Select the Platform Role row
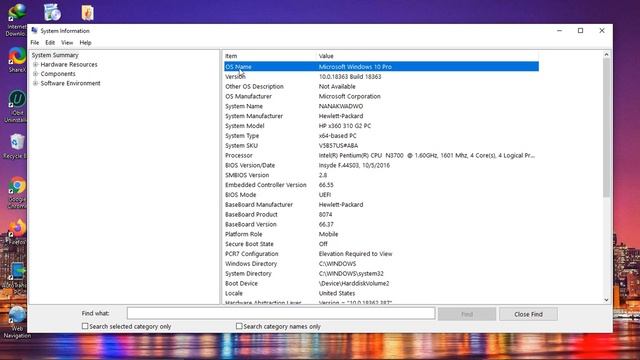640x360 pixels. click(x=381, y=234)
